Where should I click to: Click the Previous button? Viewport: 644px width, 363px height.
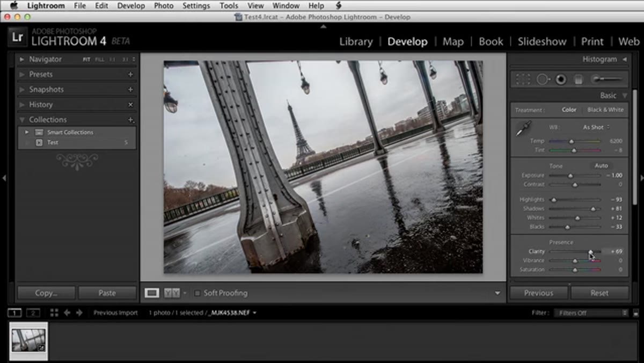click(539, 293)
